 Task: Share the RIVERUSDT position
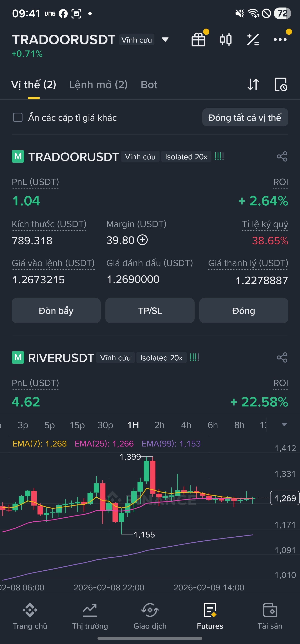(282, 357)
